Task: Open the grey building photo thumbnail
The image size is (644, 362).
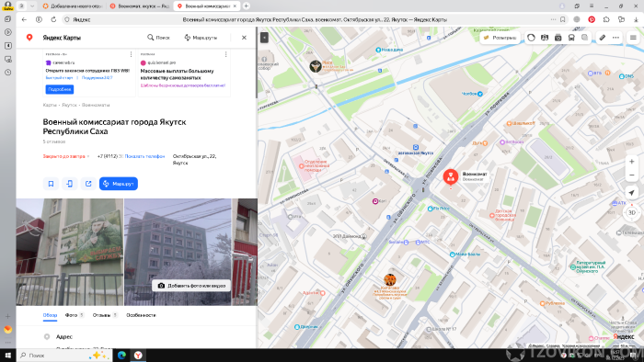Action: (178, 246)
